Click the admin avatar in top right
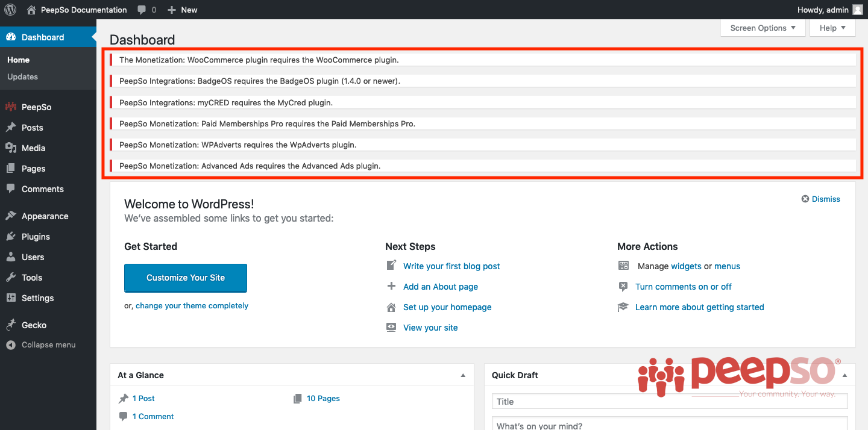The width and height of the screenshot is (868, 430). click(x=858, y=10)
